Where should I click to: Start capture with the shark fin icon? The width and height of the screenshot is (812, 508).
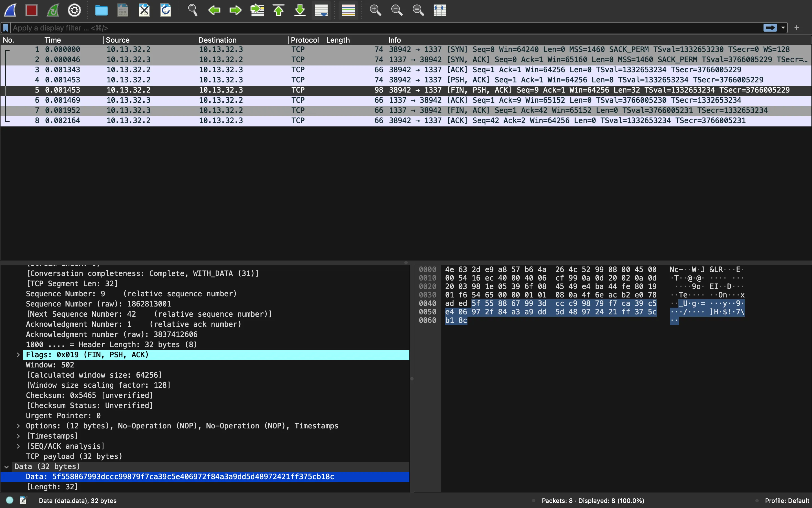(10, 10)
